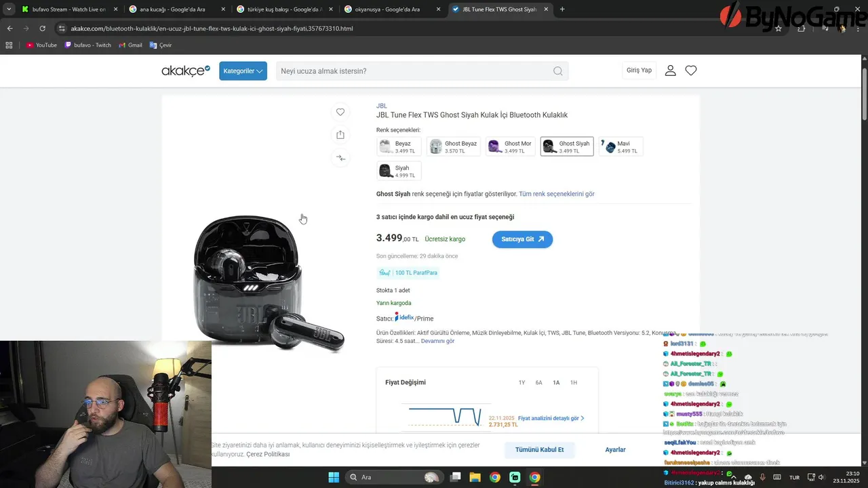Switch price chart to 1Y range
The height and width of the screenshot is (488, 868).
coord(521,383)
